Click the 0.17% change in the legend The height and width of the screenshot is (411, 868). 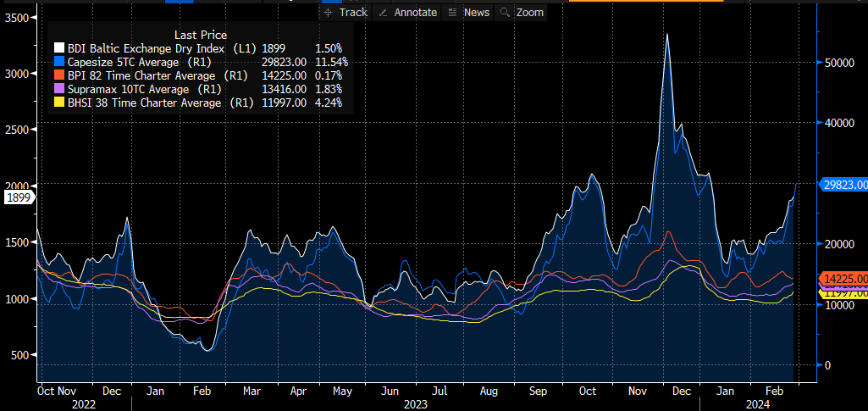[329, 75]
